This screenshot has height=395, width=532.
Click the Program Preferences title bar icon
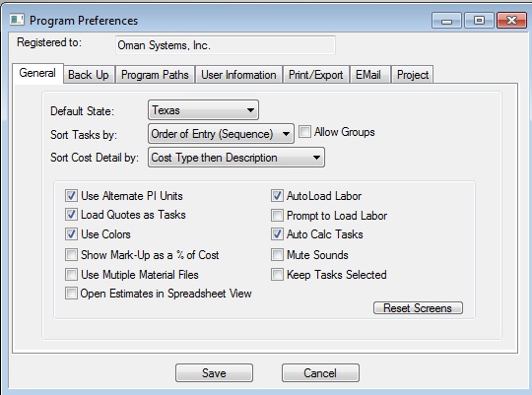[17, 20]
